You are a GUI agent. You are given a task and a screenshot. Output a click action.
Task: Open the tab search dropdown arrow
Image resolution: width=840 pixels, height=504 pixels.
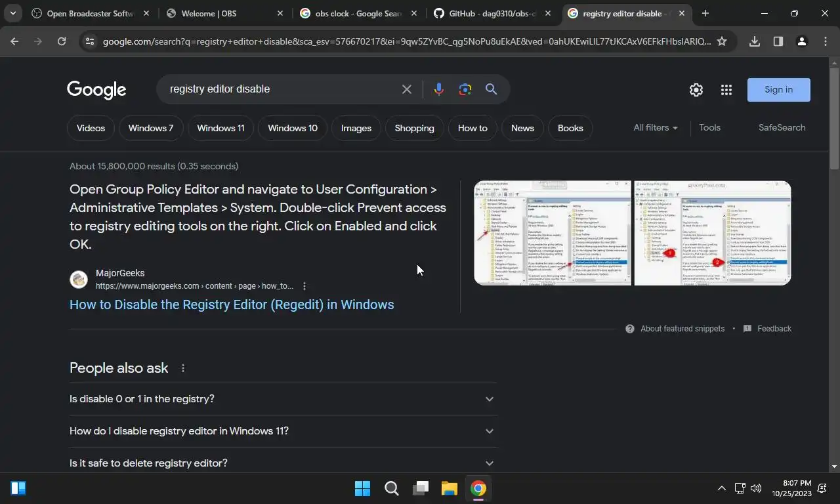pyautogui.click(x=12, y=13)
